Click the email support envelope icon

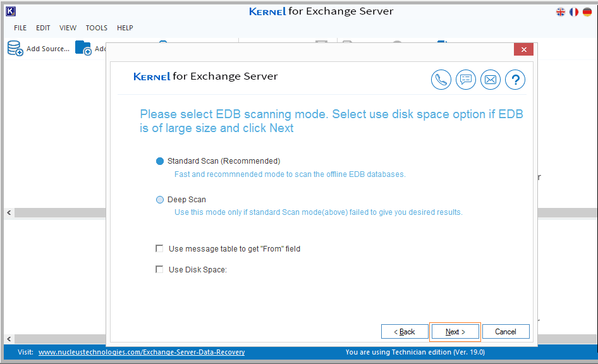tap(491, 80)
